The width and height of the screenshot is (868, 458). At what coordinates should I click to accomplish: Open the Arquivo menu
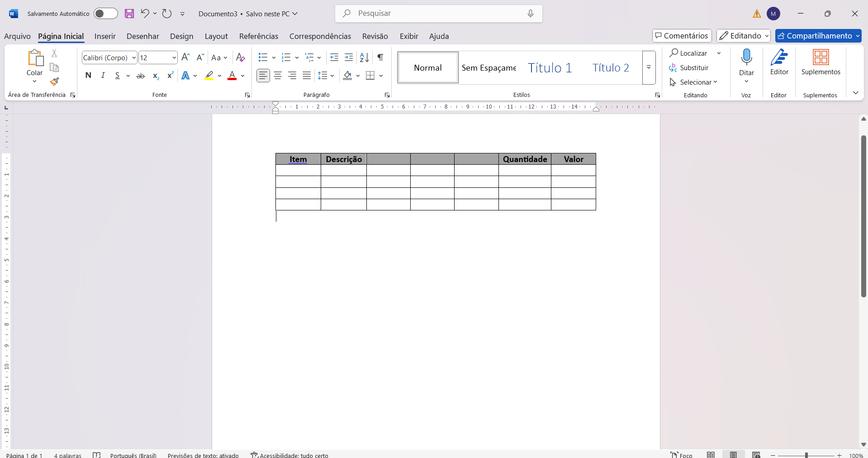(17, 36)
